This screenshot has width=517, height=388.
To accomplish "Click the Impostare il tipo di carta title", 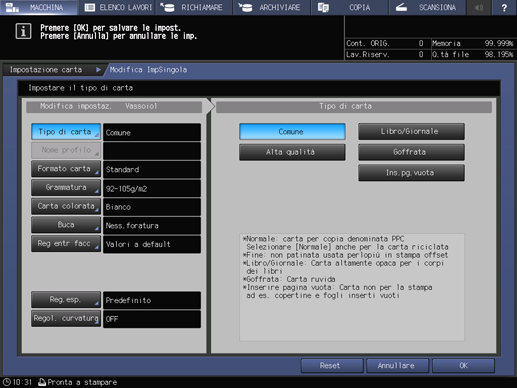I will point(81,88).
